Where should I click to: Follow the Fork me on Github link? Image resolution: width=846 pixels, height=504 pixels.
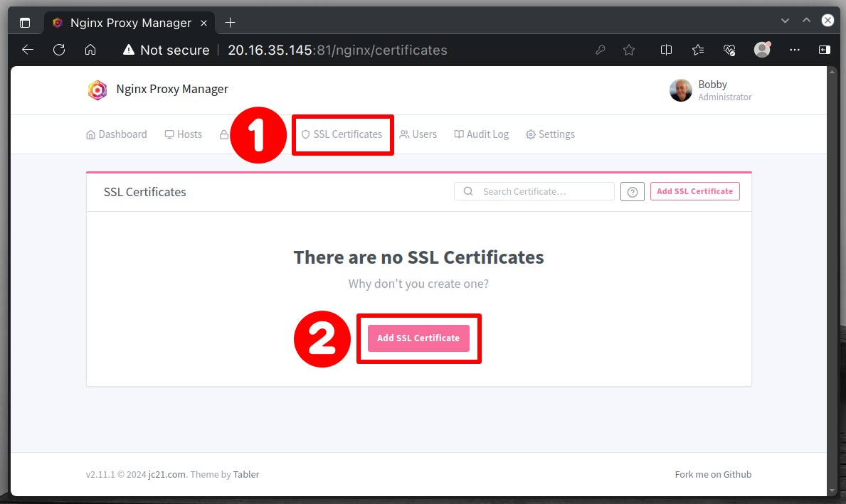(713, 474)
